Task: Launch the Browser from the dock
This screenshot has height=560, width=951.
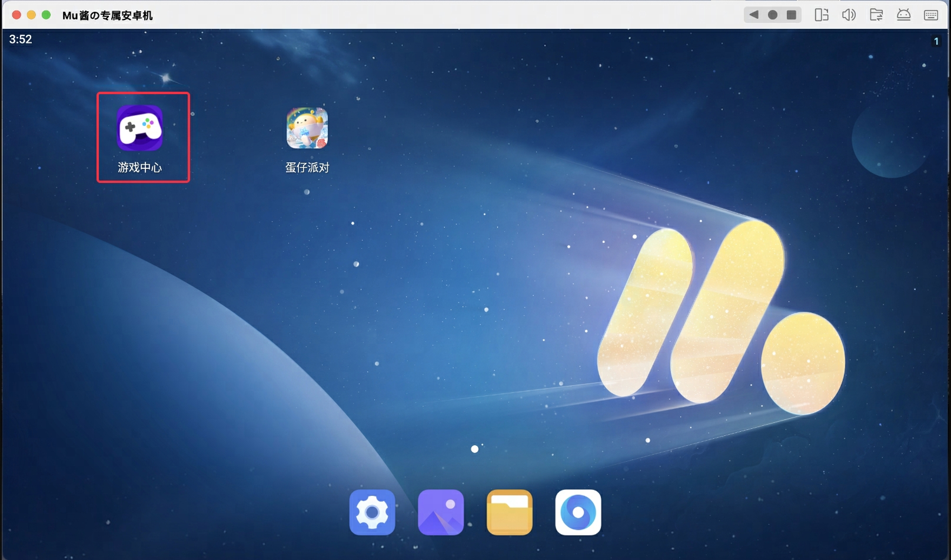Action: (x=578, y=512)
